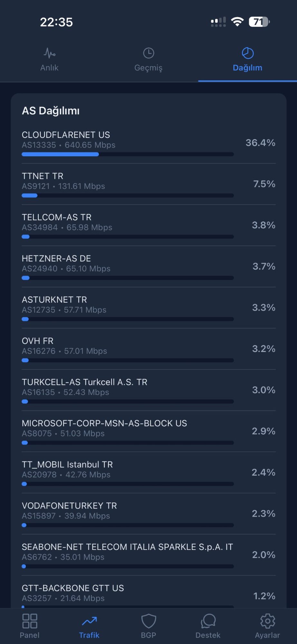
Task: Tap the 36.4% percentage value
Action: [x=260, y=143]
